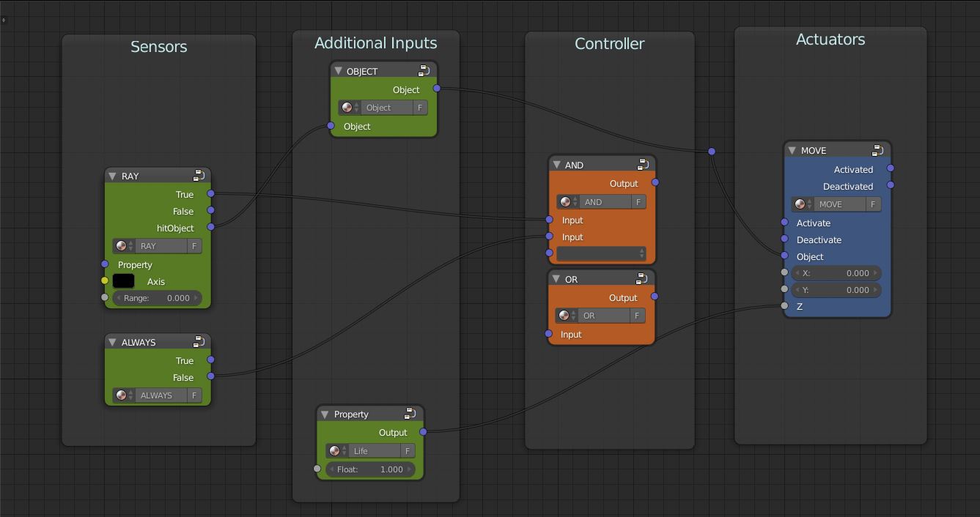
Task: Toggle fake user F on RAY node
Action: click(x=194, y=246)
